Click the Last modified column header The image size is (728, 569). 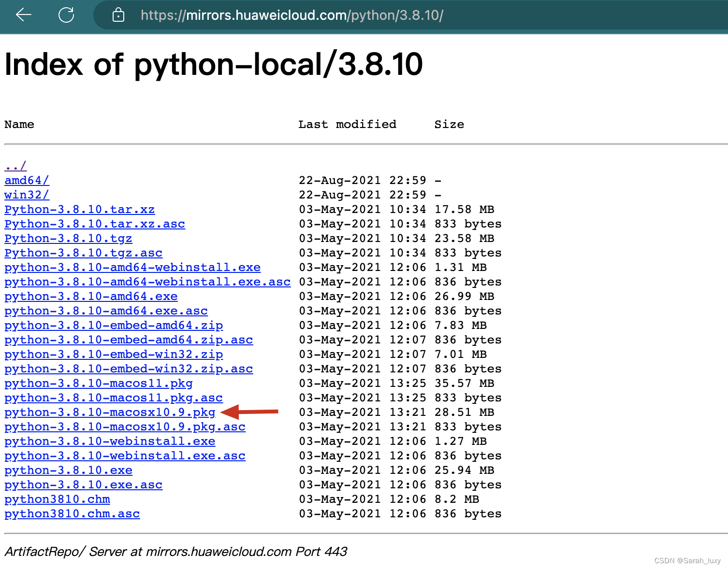click(x=347, y=125)
